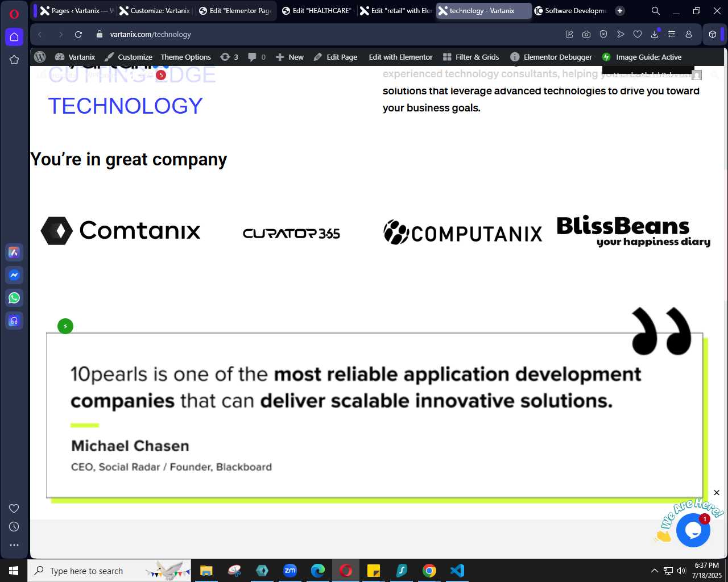
Task: Click Edit Page in admin bar
Action: (336, 57)
